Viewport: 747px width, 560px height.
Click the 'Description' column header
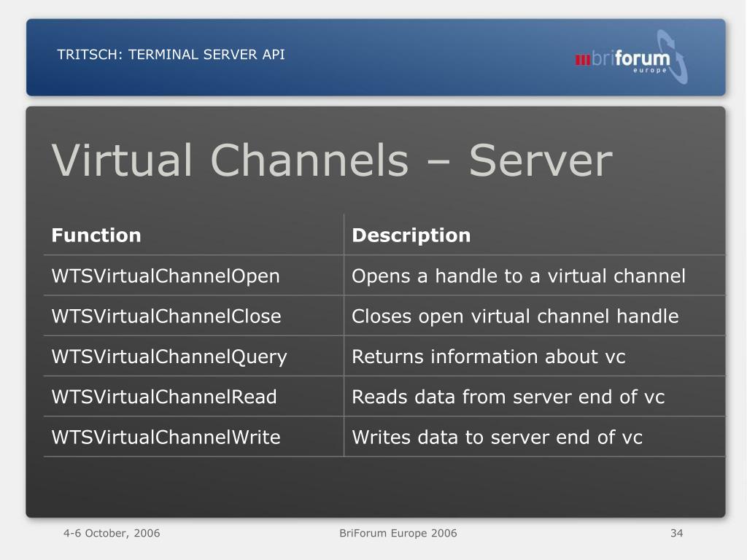[411, 236]
